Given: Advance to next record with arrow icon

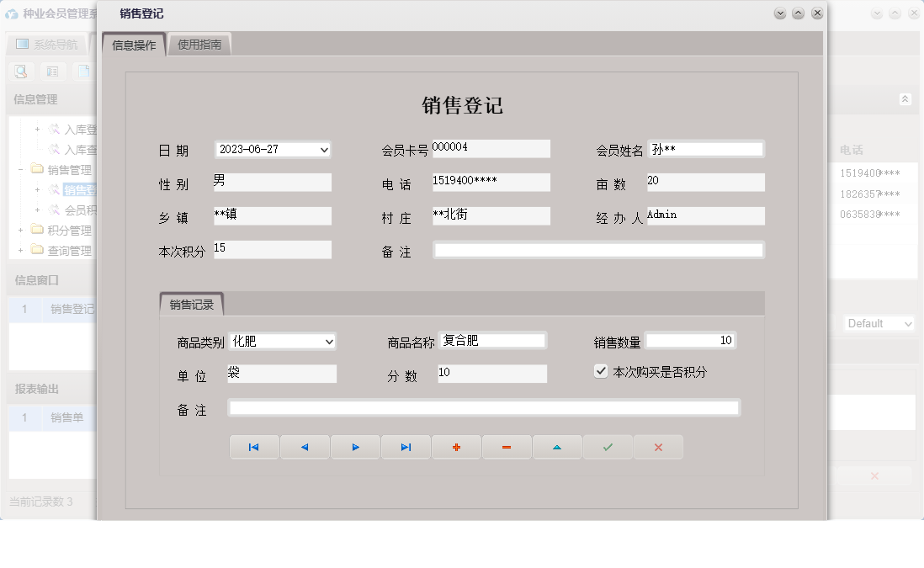Looking at the screenshot, I should [x=355, y=447].
